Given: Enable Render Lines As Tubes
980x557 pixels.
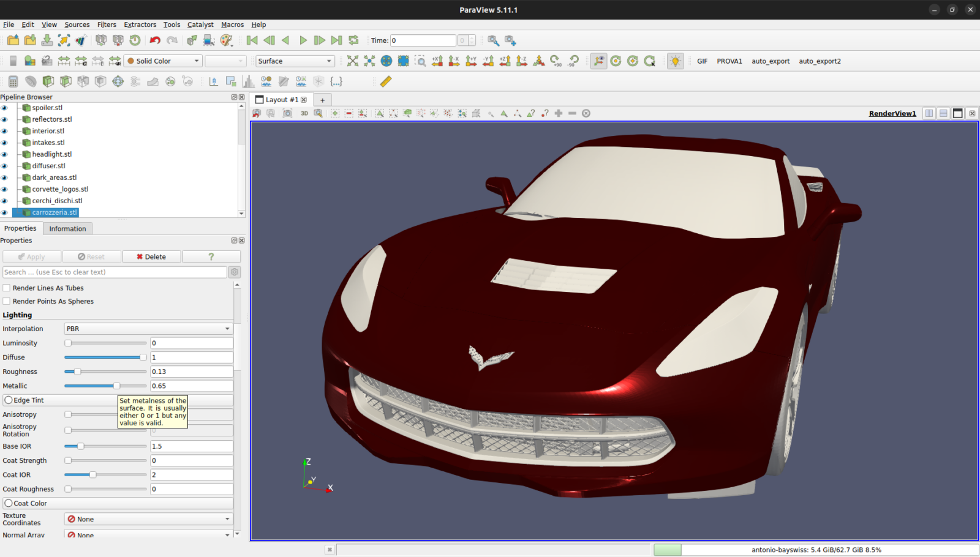Looking at the screenshot, I should 6,288.
